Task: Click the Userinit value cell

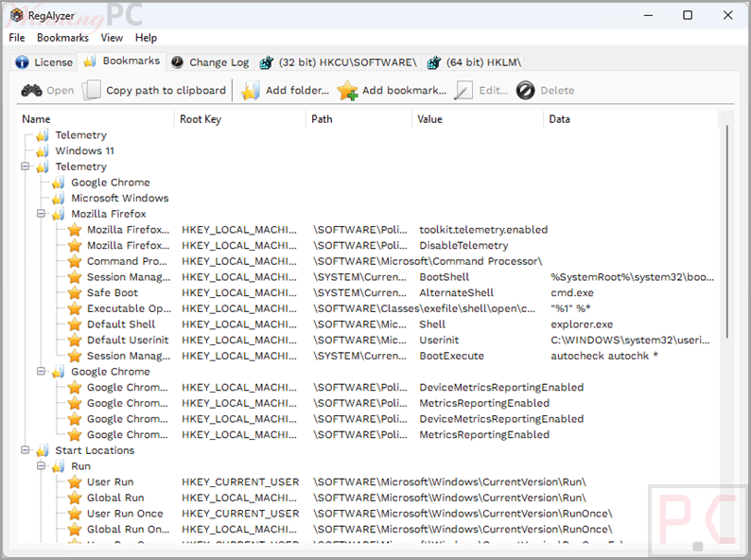Action: click(x=439, y=341)
